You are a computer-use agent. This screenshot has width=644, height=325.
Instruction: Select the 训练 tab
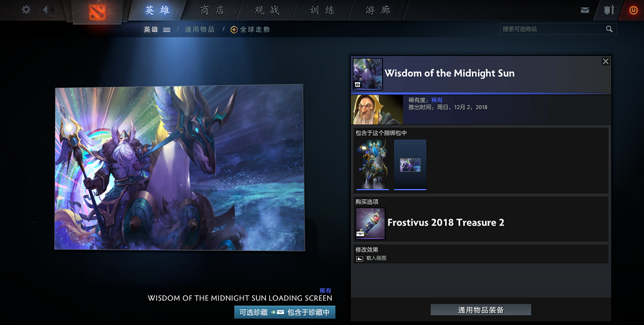click(x=322, y=10)
